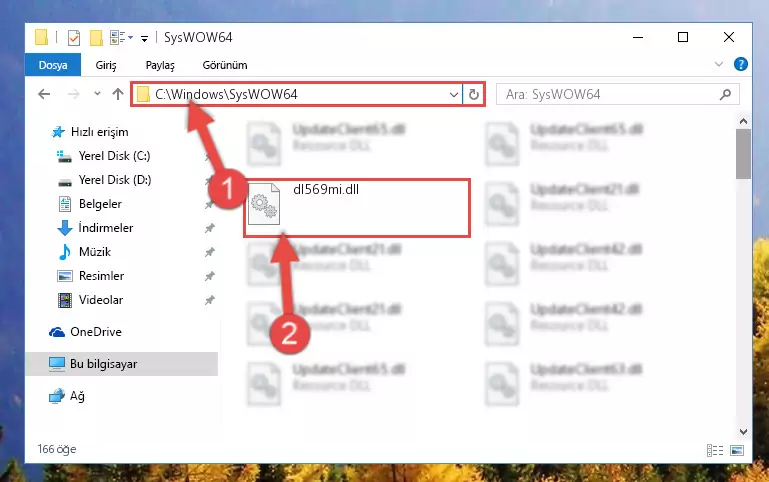The height and width of the screenshot is (482, 769).
Task: Click the vertical scrollbar thumb
Action: pos(743,154)
